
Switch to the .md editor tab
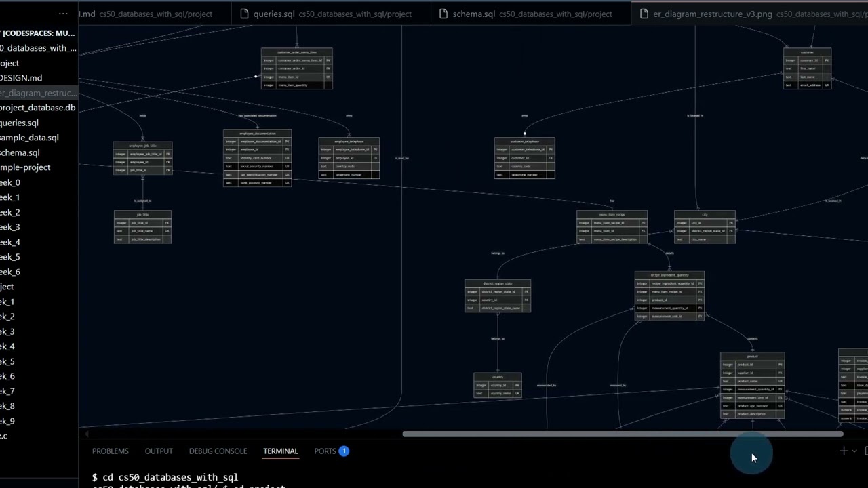154,14
